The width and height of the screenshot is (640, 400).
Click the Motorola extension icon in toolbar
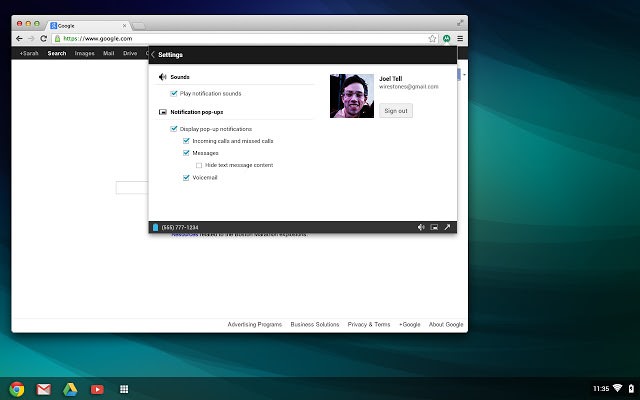(446, 38)
